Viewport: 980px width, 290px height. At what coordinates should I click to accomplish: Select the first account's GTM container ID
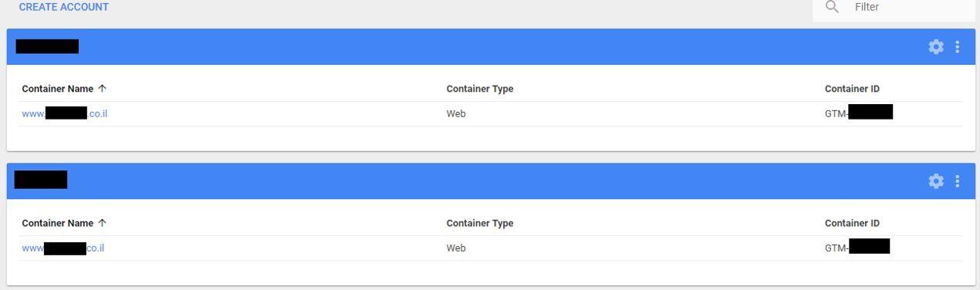(859, 113)
